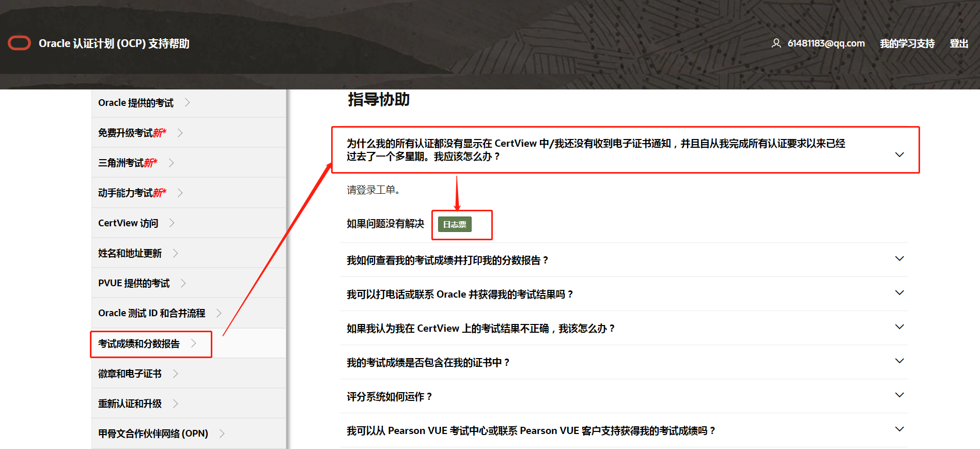Click the user account icon beside the email
Viewport: 980px width, 449px height.
[x=776, y=43]
